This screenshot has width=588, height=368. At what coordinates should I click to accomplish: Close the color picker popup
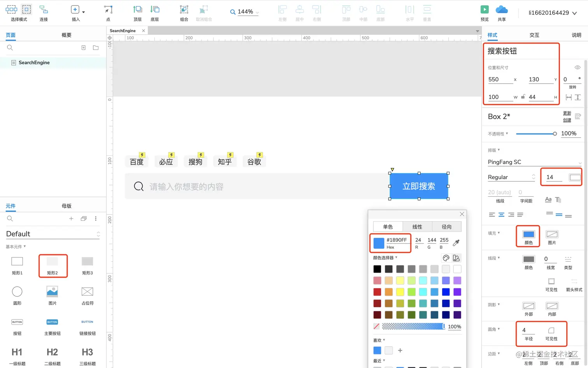tap(462, 214)
